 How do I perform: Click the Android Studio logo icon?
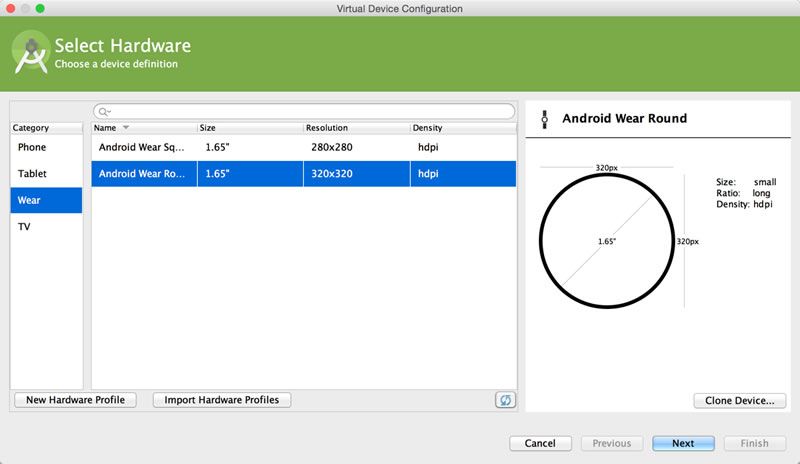tap(31, 52)
